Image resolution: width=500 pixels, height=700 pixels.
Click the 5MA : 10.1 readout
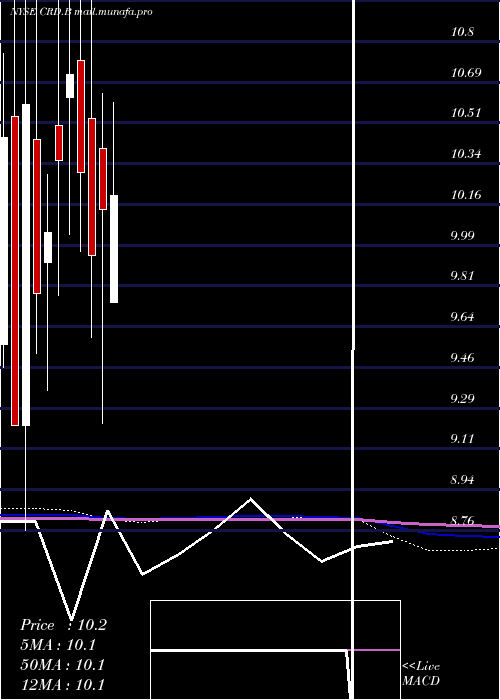pyautogui.click(x=58, y=645)
